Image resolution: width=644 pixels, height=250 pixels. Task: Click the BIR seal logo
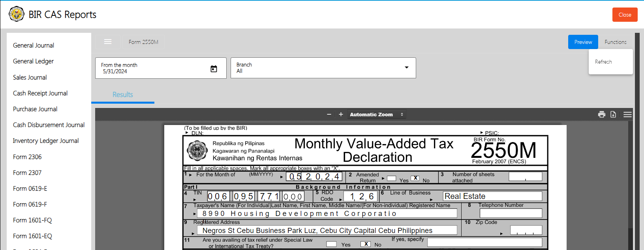[17, 14]
